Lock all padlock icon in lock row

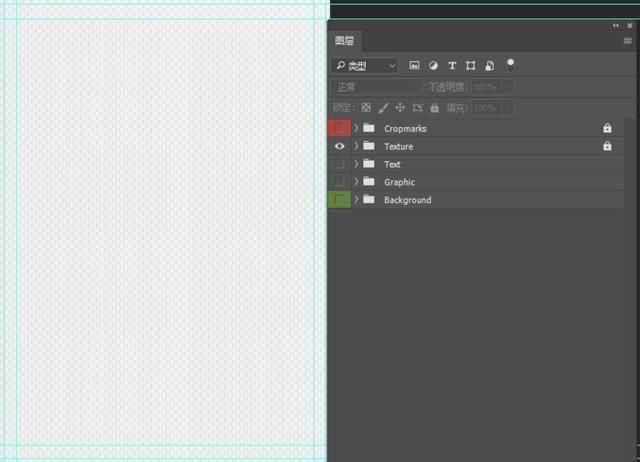point(435,108)
